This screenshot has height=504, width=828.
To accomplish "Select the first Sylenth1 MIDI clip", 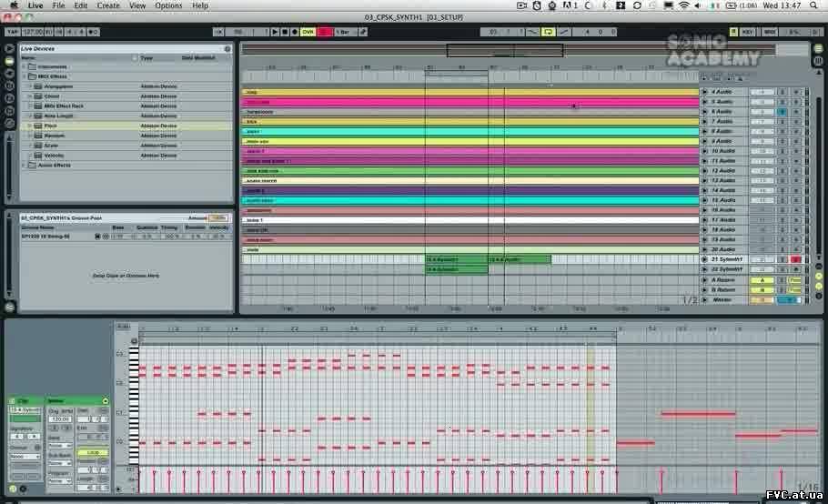I will point(457,259).
